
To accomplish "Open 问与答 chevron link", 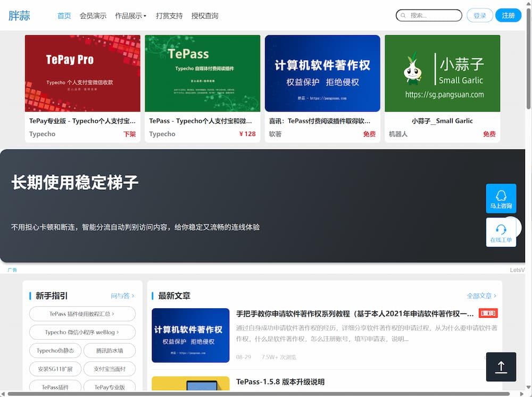I will 122,295.
